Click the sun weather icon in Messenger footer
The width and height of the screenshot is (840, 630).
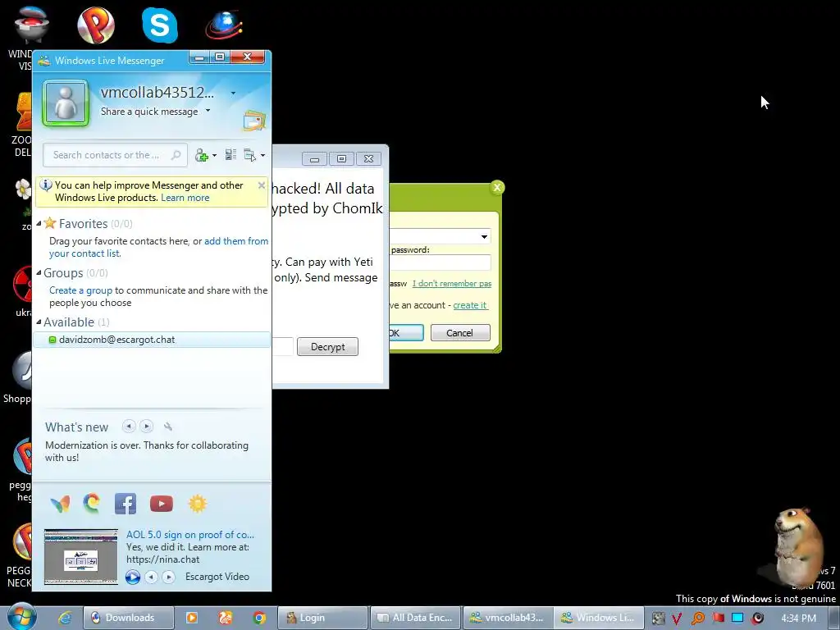tap(197, 504)
